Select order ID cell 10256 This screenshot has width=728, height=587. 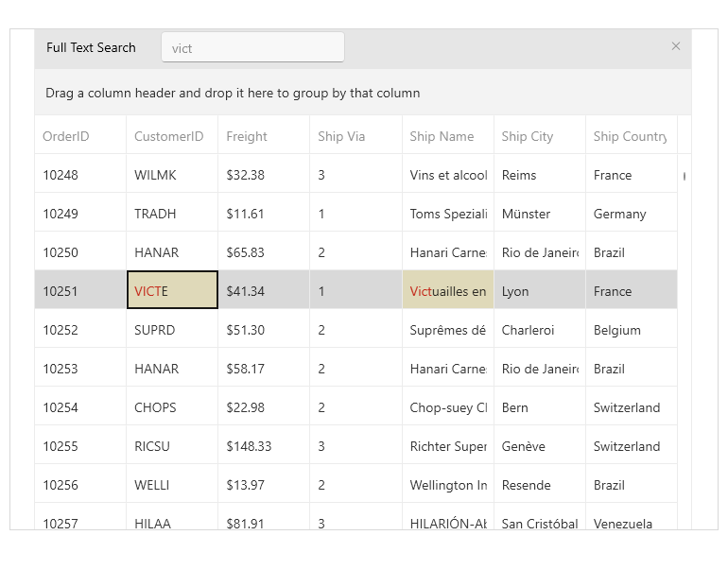pyautogui.click(x=80, y=484)
